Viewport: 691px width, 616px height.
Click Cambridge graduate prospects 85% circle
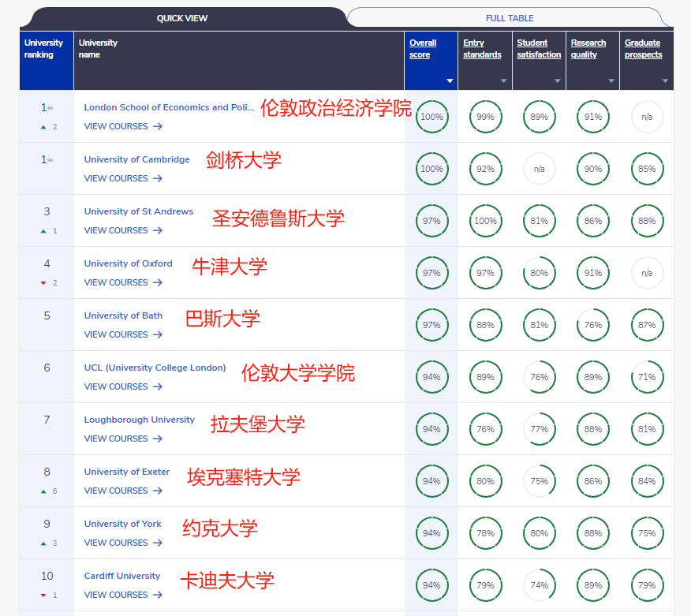click(647, 169)
